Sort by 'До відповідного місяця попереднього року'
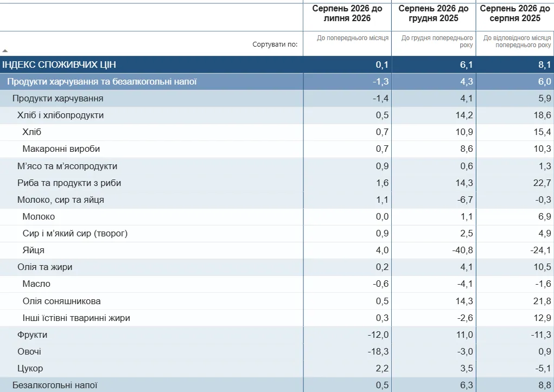This screenshot has width=554, height=392. [517, 41]
